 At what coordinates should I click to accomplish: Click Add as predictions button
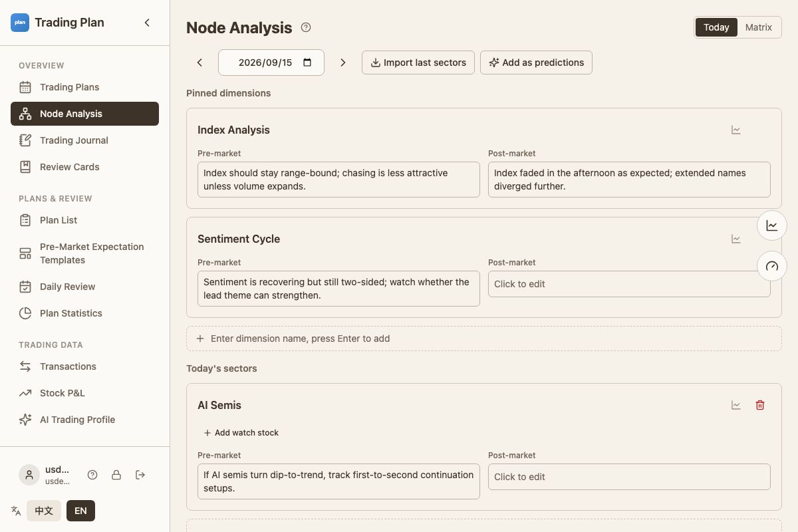[x=536, y=63]
